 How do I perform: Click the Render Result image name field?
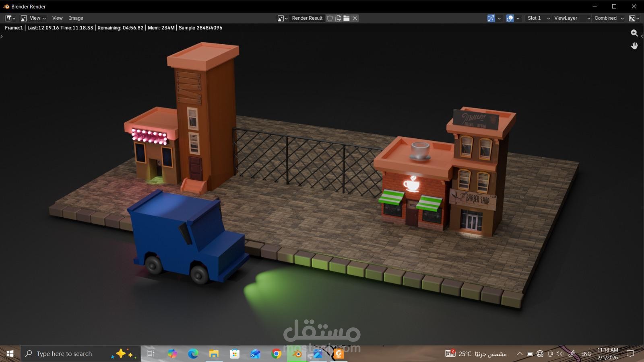pyautogui.click(x=307, y=18)
